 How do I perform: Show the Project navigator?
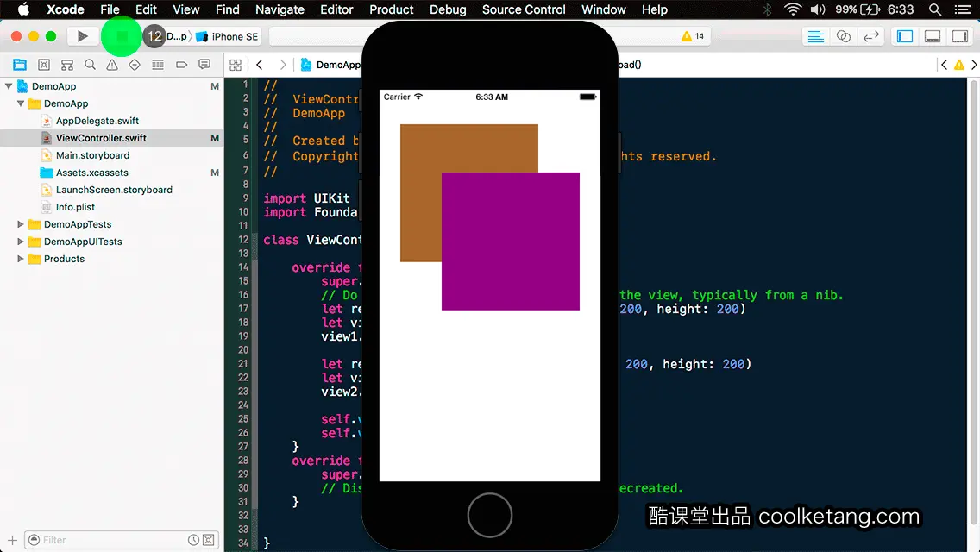click(20, 65)
